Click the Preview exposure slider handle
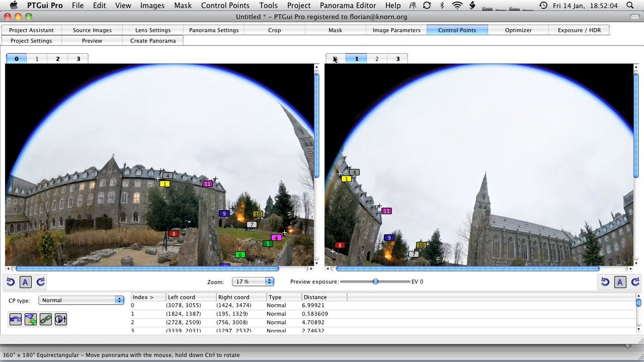The width and height of the screenshot is (644, 362). click(x=375, y=282)
